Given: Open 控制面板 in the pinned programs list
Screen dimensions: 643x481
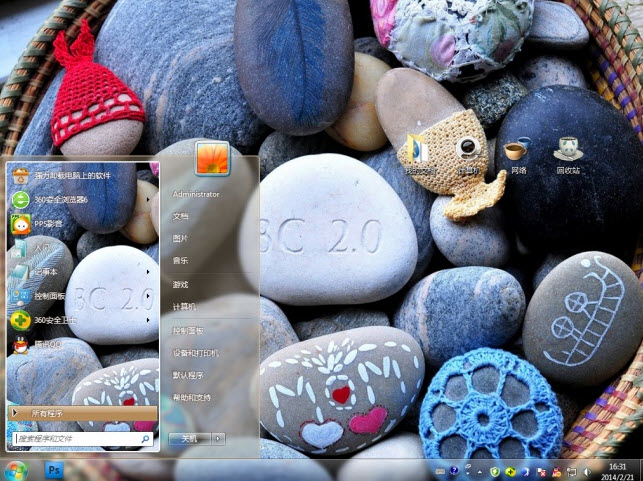Looking at the screenshot, I should [x=82, y=296].
